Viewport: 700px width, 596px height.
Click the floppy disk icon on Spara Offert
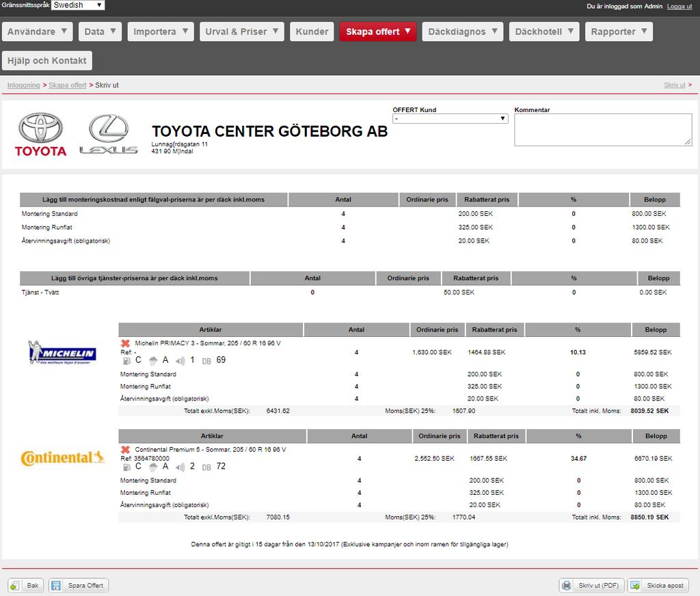56,585
